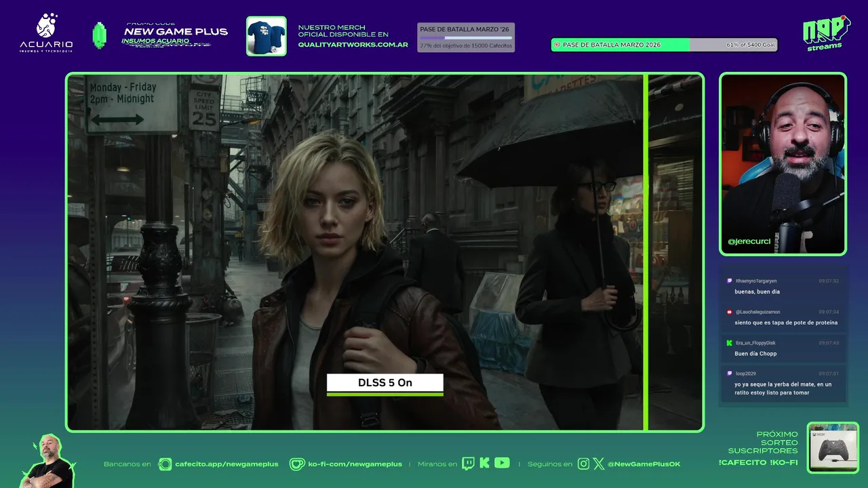Viewport: 868px width, 488px height.
Task: Click the YouTube icon beside @Lauchaleguizamon
Action: click(729, 312)
